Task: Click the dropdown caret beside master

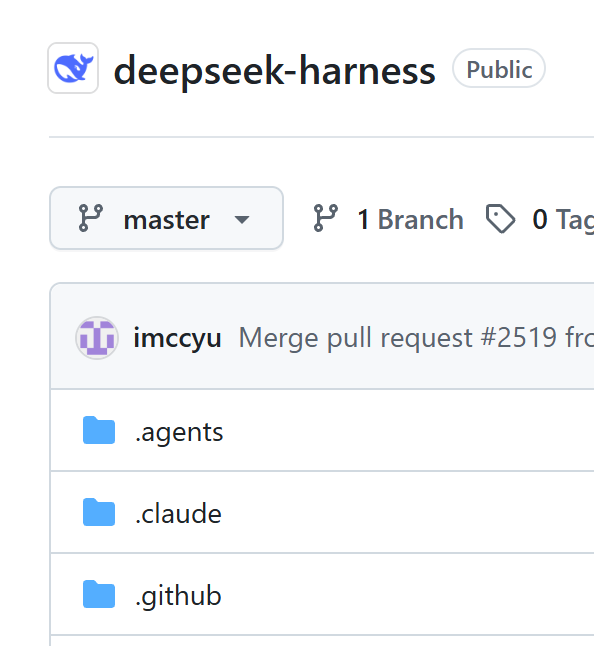Action: 242,219
